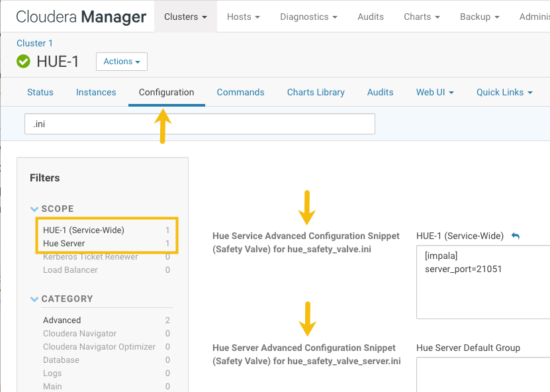Open the Actions dropdown button
This screenshot has width=550, height=392.
coord(122,62)
